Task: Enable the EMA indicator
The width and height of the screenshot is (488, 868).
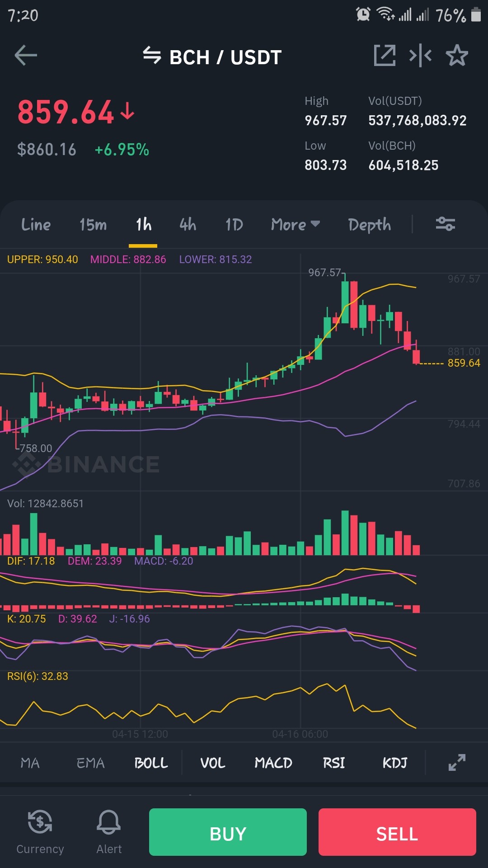Action: pyautogui.click(x=90, y=763)
